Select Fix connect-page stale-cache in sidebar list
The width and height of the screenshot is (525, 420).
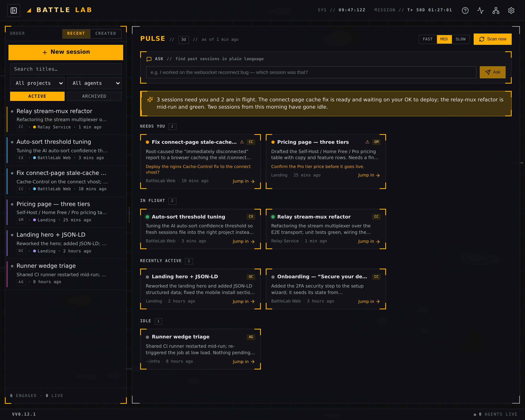66,181
